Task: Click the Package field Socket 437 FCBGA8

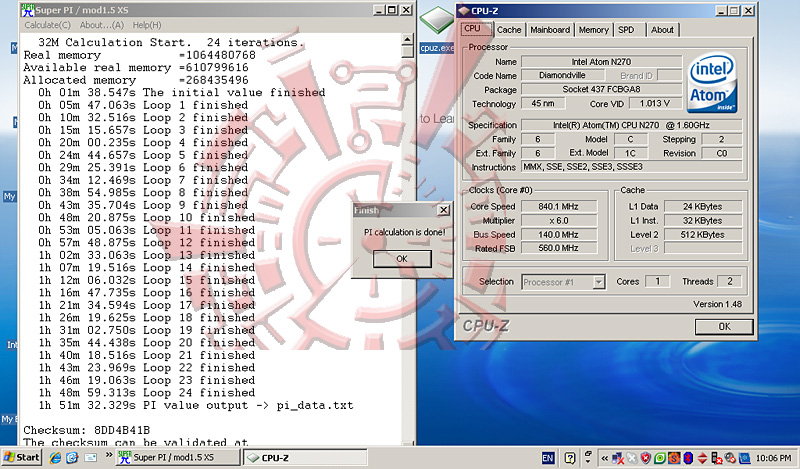Action: [601, 89]
